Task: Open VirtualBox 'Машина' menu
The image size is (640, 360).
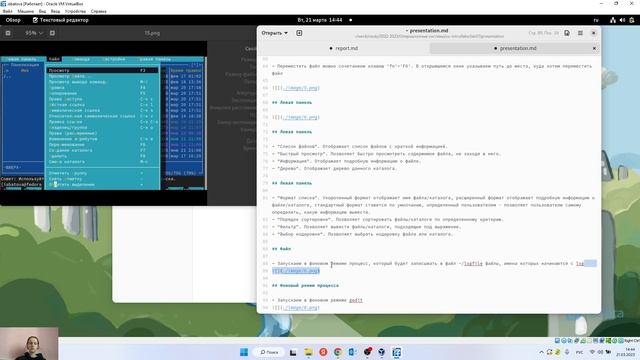Action: [x=26, y=11]
